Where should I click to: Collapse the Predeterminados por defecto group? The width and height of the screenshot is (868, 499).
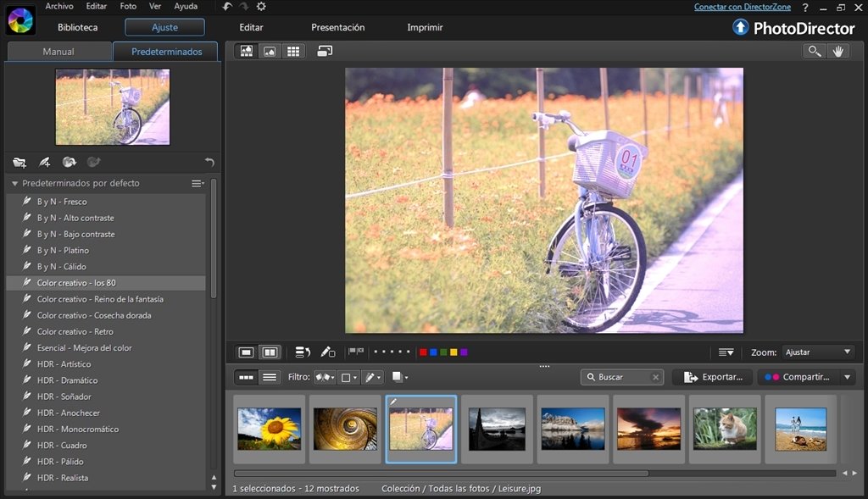pos(15,183)
